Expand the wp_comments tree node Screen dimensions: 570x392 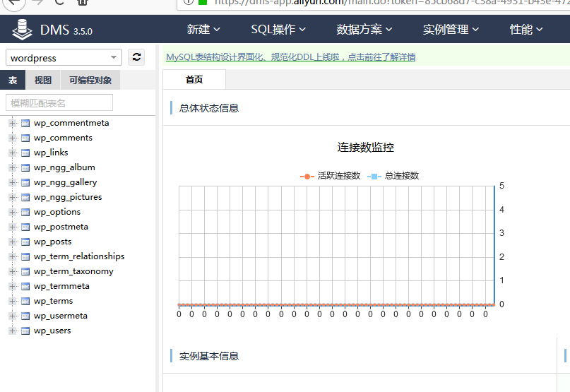click(x=12, y=138)
